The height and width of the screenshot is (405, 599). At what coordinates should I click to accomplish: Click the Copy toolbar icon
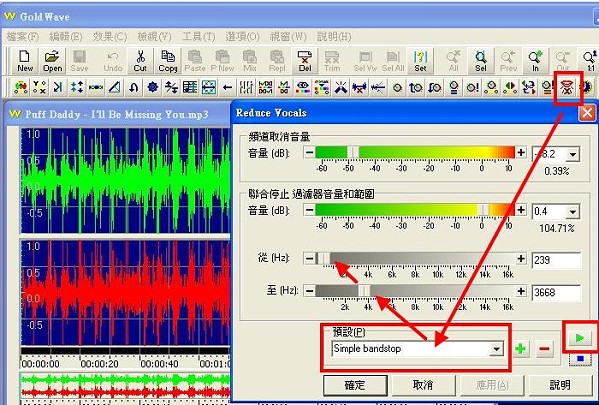[168, 61]
